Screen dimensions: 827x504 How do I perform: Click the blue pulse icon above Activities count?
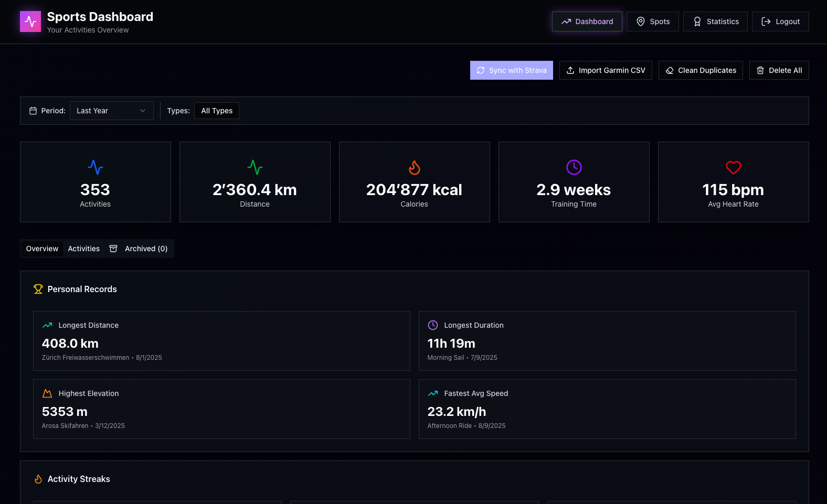point(96,167)
